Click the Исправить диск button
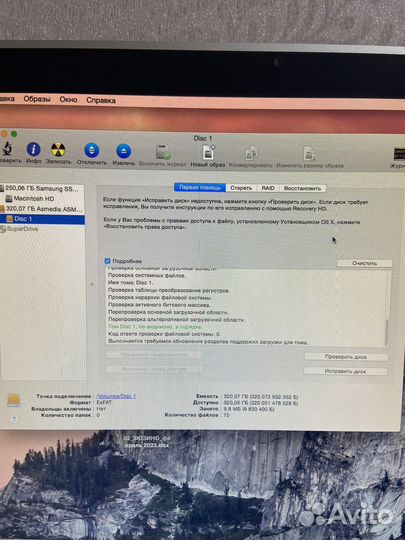Image resolution: width=405 pixels, height=540 pixels. [x=345, y=371]
